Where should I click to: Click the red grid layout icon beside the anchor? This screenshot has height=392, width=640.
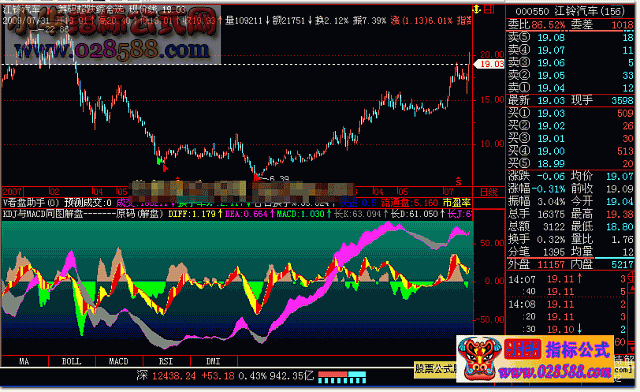point(489,9)
